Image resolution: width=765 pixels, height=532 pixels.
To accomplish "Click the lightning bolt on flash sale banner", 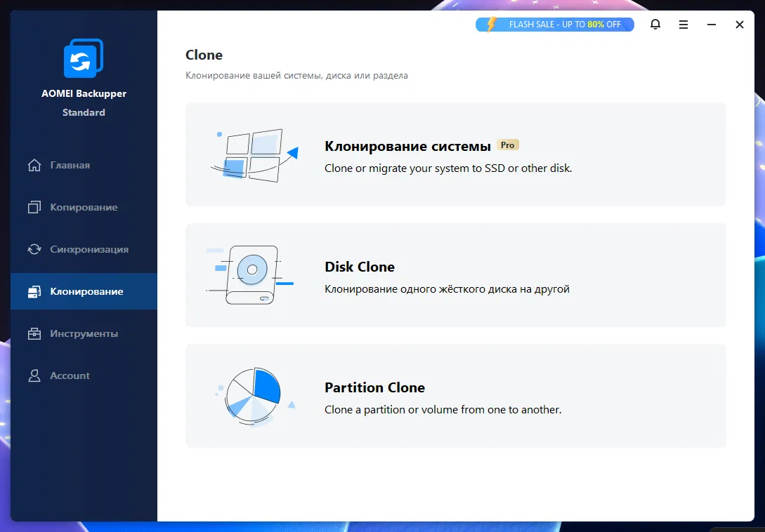I will pyautogui.click(x=491, y=24).
